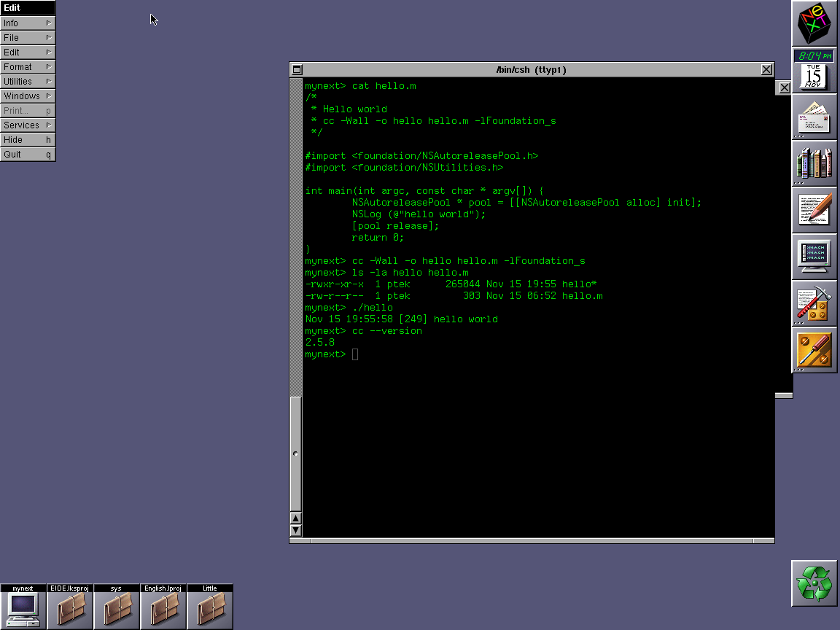Click inside the terminal at the prompt cursor
The height and width of the screenshot is (630, 840).
[x=355, y=354]
